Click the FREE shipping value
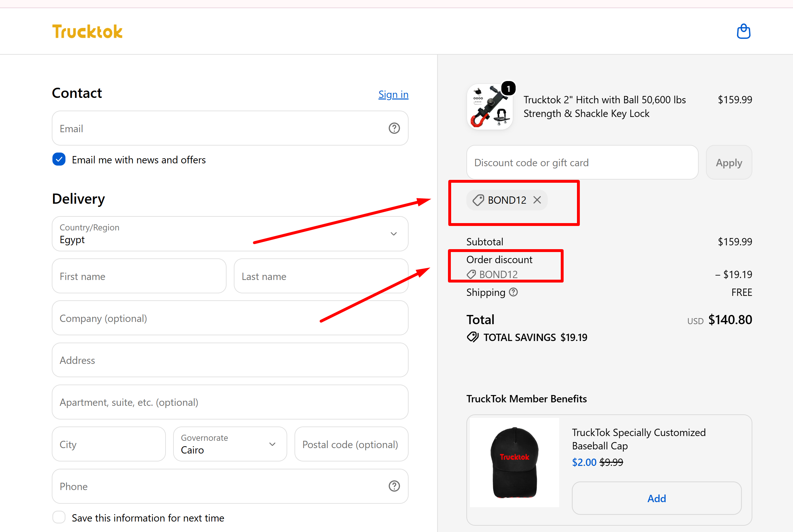 pos(742,292)
